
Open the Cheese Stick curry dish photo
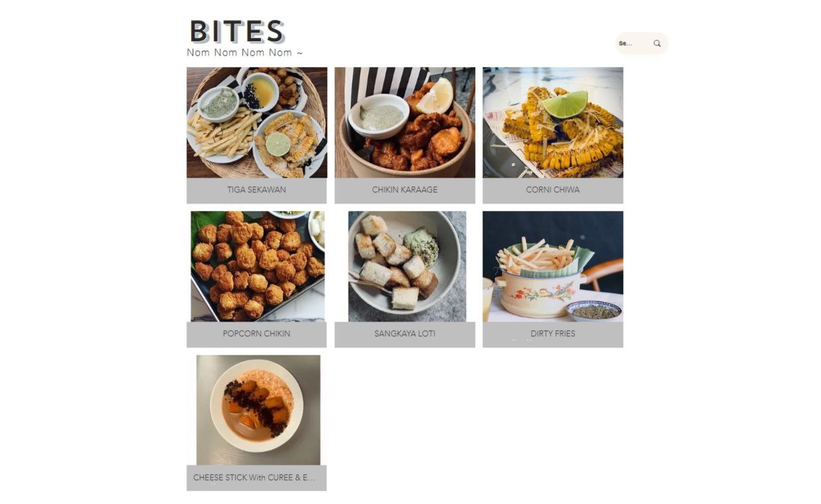(258, 410)
